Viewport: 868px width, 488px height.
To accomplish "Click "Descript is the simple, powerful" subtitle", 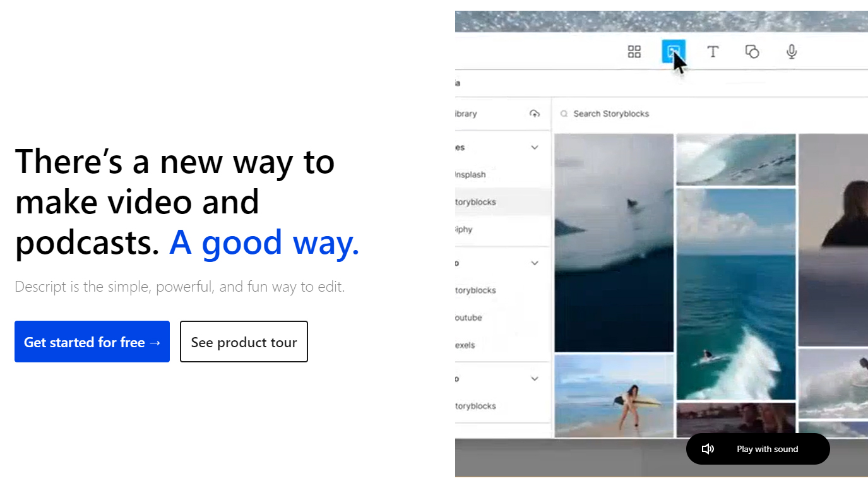I will pyautogui.click(x=179, y=287).
